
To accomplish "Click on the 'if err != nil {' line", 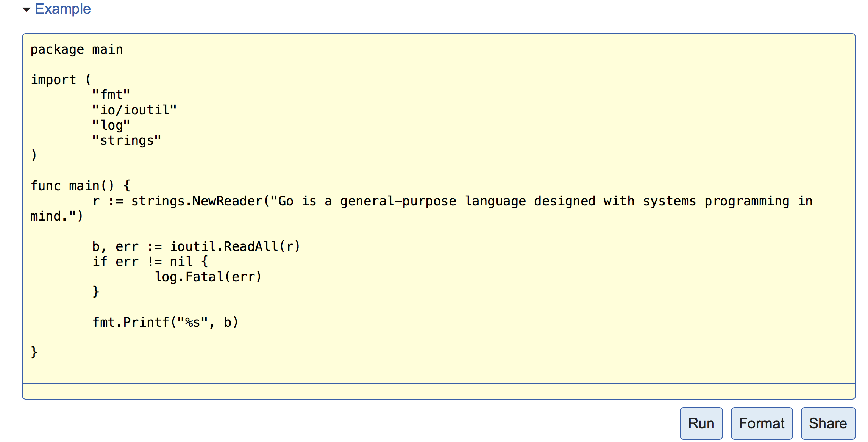I will 150,262.
